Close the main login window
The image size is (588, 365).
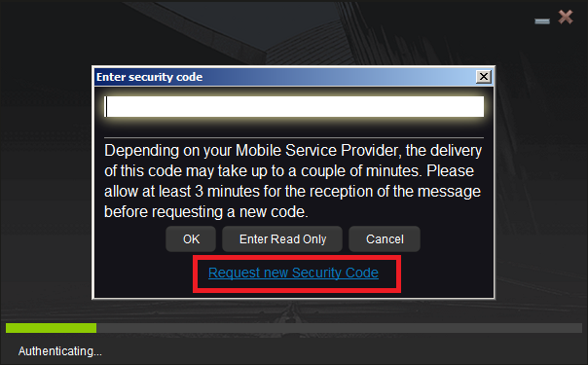[566, 17]
